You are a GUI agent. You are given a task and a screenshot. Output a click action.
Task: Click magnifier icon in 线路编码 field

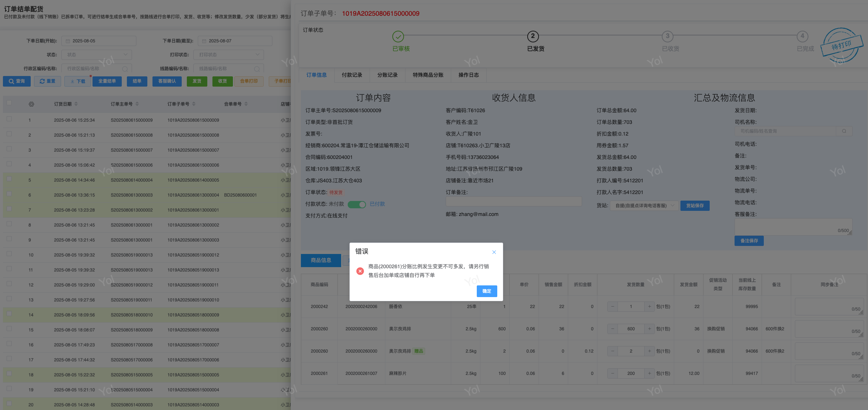[257, 69]
